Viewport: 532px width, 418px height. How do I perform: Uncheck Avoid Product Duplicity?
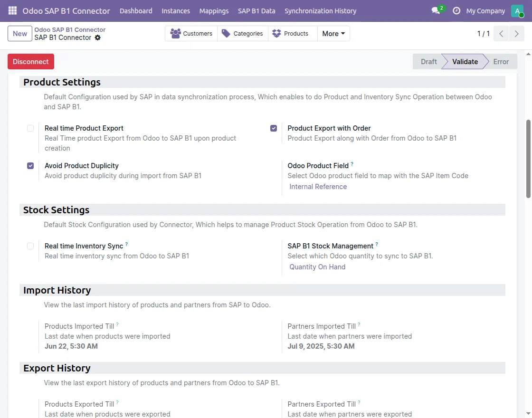tap(30, 166)
